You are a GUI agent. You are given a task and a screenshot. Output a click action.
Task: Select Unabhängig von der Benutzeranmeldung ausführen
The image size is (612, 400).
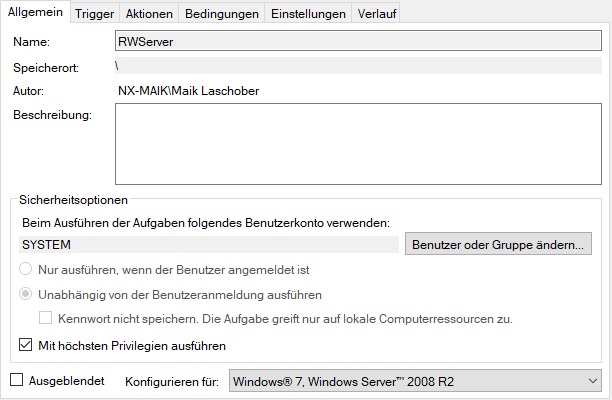coord(27,295)
